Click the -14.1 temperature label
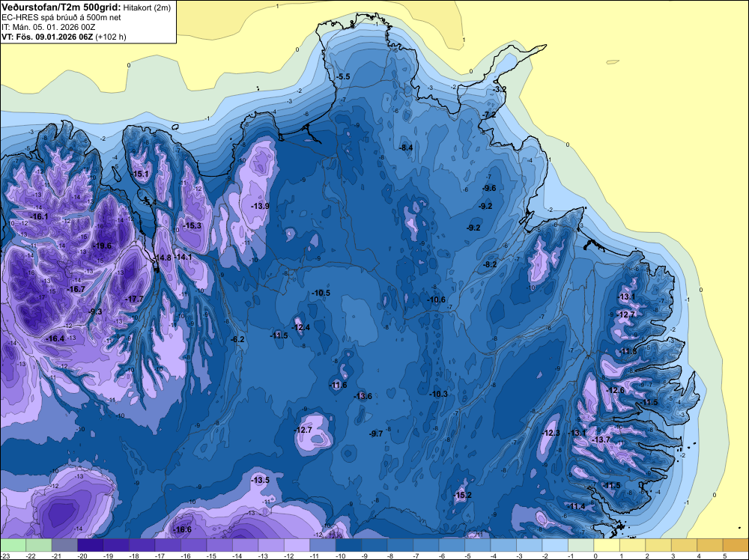749x560 pixels. [183, 257]
